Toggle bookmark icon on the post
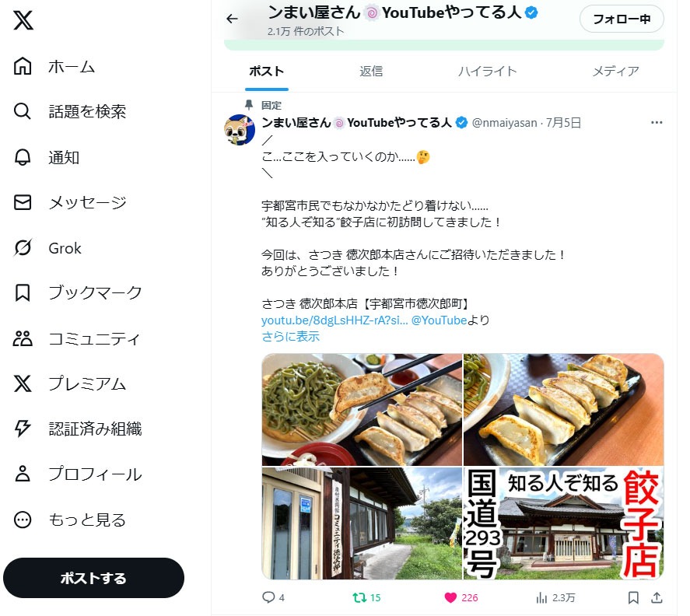The width and height of the screenshot is (690, 616). tap(633, 597)
